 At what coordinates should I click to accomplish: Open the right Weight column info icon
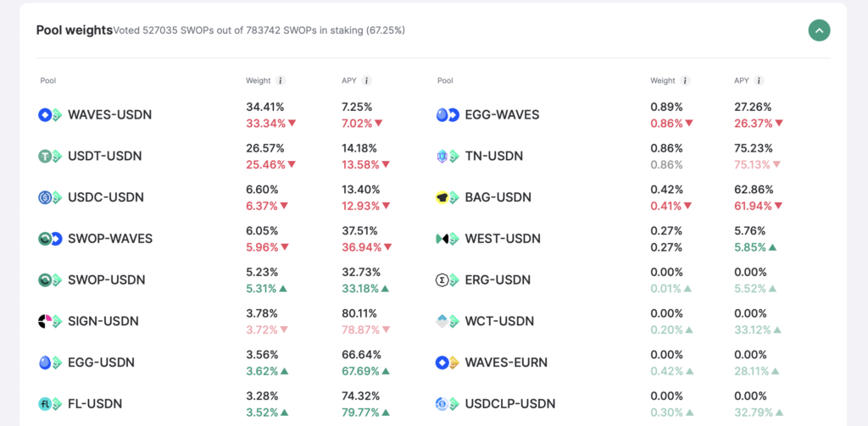coord(685,80)
